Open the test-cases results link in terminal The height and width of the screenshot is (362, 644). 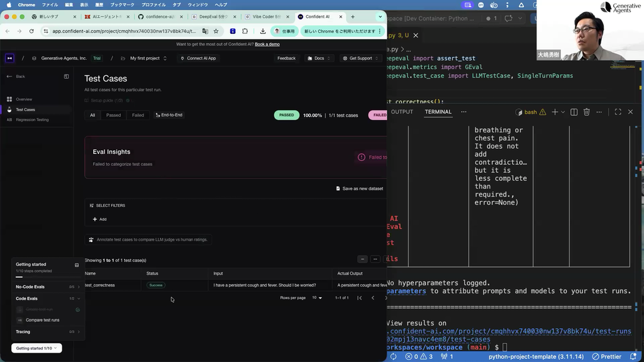[509, 336]
